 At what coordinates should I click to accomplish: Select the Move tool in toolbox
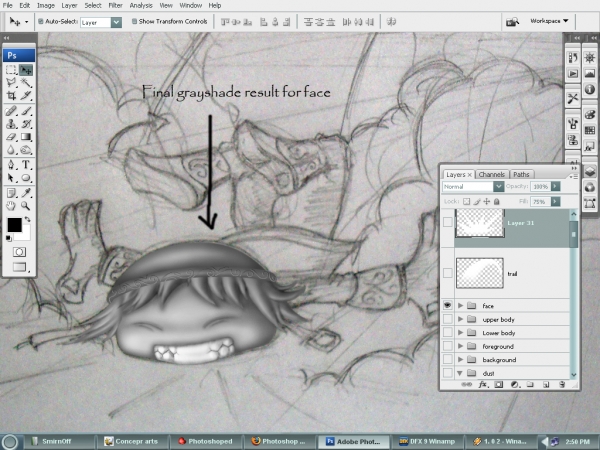[26, 70]
